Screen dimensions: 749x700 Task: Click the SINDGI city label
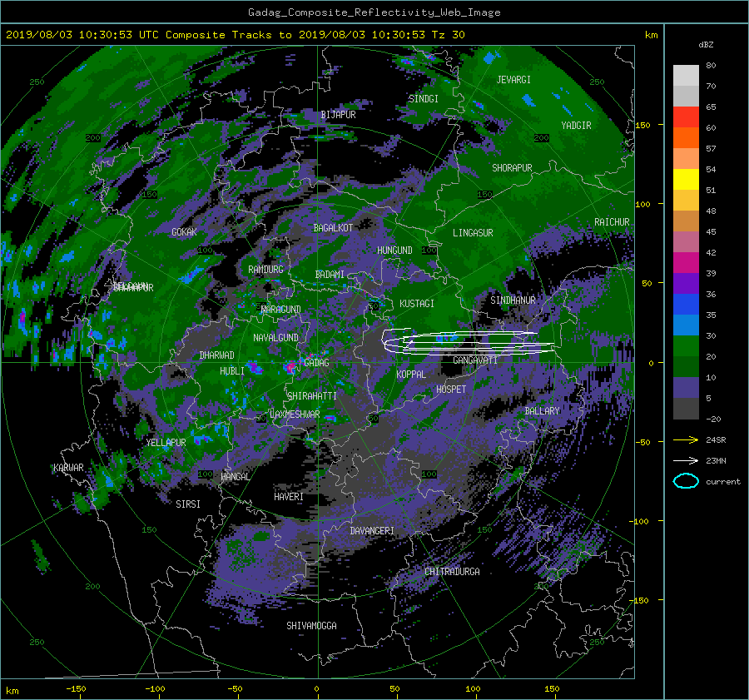point(424,99)
